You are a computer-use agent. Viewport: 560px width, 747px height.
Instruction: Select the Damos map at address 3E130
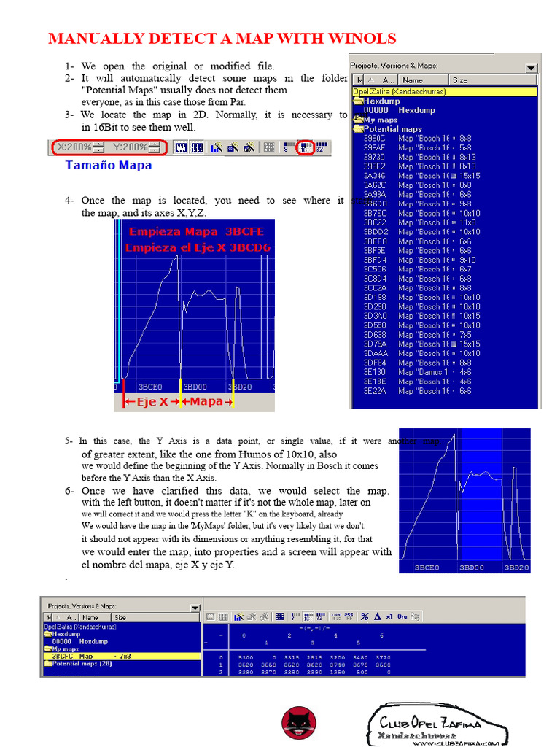(x=417, y=372)
